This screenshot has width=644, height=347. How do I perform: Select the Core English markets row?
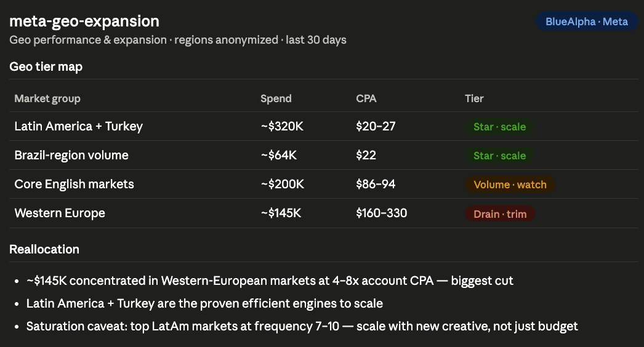pos(324,185)
